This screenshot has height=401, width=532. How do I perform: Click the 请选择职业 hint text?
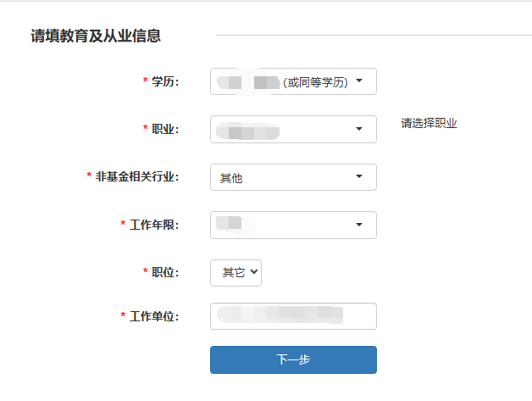tap(429, 124)
